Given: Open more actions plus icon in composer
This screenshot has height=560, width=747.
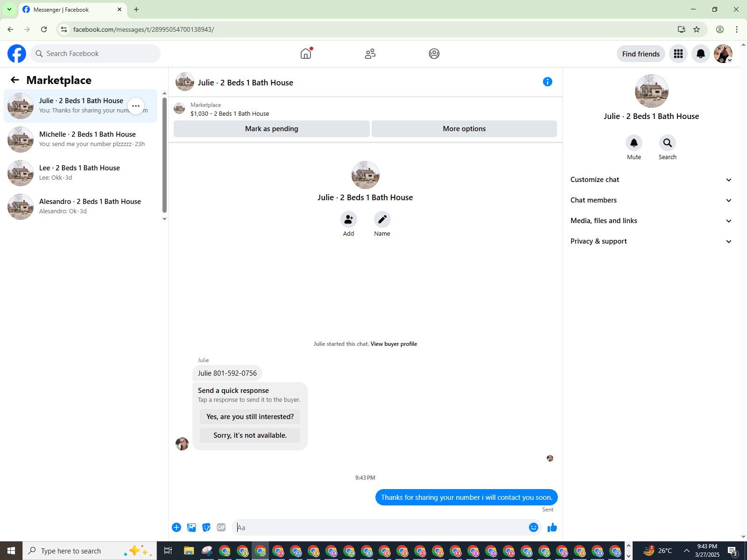Looking at the screenshot, I should pos(176,527).
